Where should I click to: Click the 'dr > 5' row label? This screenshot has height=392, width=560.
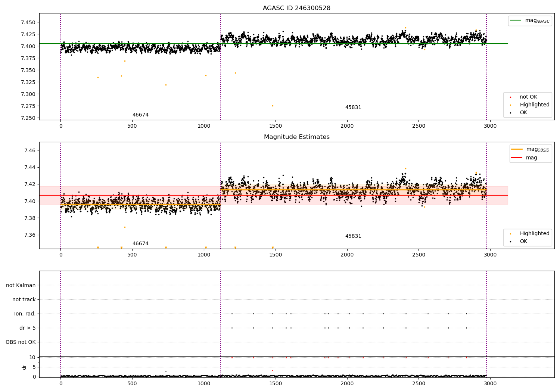(28, 328)
